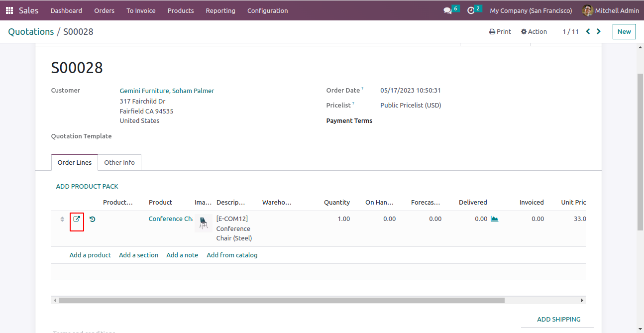Viewport: 644px width, 333px height.
Task: Open the apps grid menu icon
Action: 9,10
